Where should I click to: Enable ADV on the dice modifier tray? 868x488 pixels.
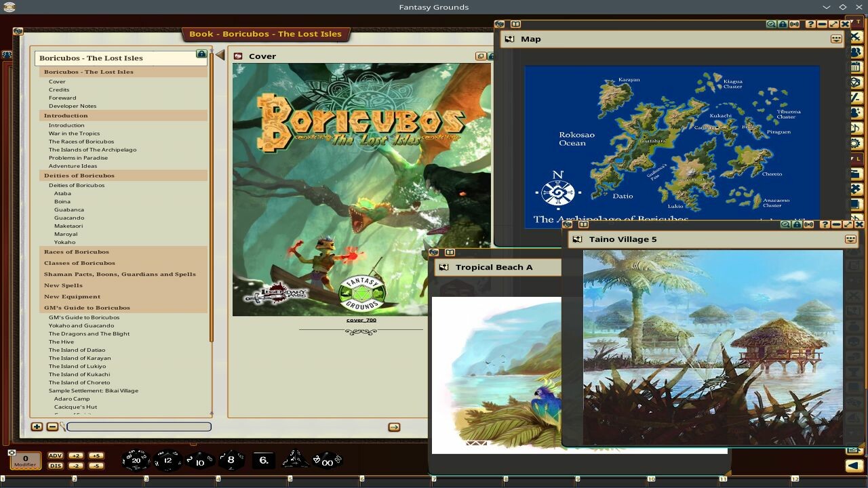pyautogui.click(x=56, y=457)
